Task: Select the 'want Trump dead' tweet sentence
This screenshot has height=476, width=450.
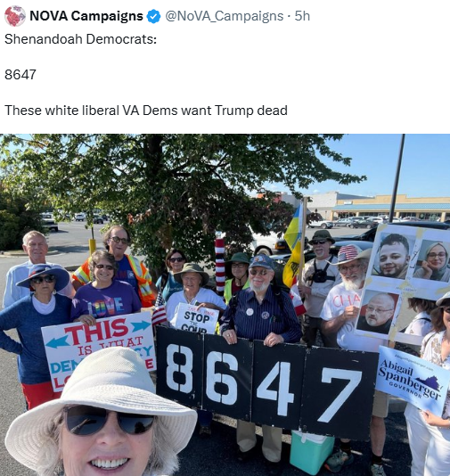Action: tap(146, 111)
